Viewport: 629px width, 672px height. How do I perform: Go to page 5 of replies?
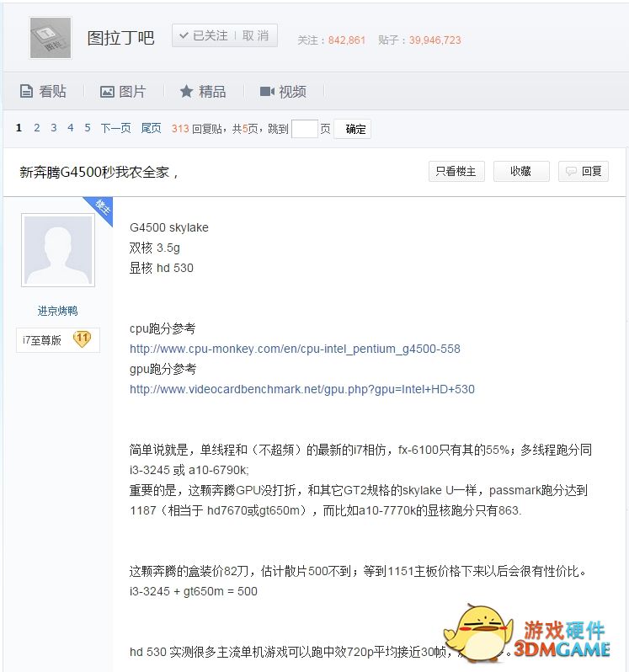[86, 128]
